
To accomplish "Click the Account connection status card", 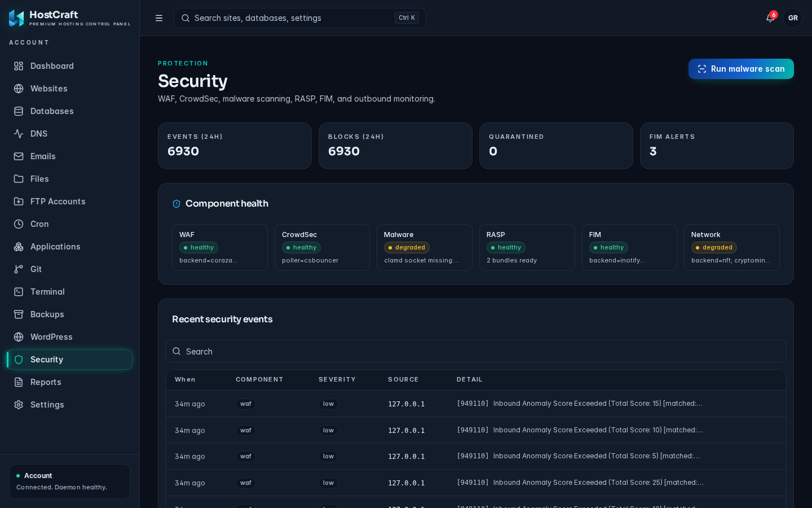I will 69,481.
